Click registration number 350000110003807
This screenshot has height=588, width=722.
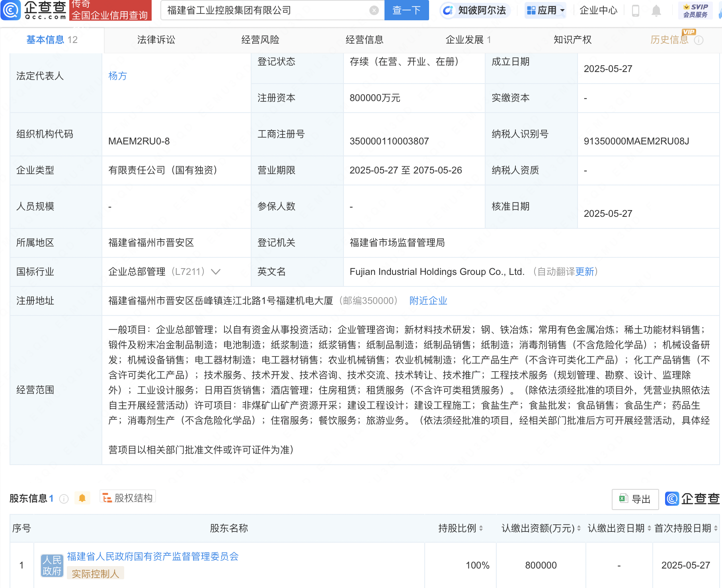tap(389, 141)
